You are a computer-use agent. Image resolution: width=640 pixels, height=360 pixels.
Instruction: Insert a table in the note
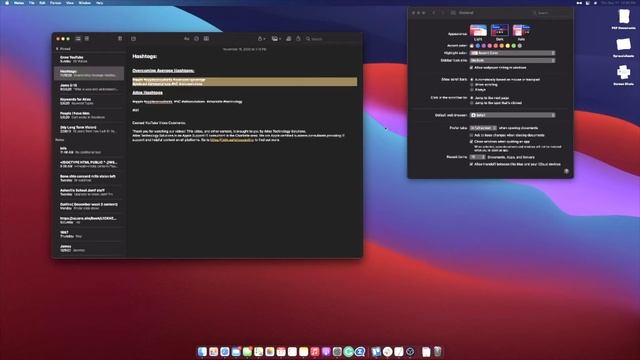click(x=206, y=38)
